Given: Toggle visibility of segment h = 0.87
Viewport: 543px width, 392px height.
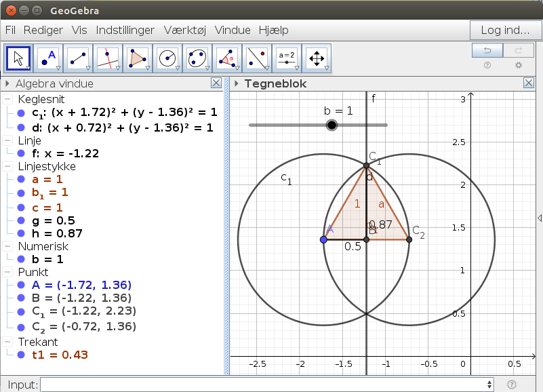Looking at the screenshot, I should [x=21, y=233].
